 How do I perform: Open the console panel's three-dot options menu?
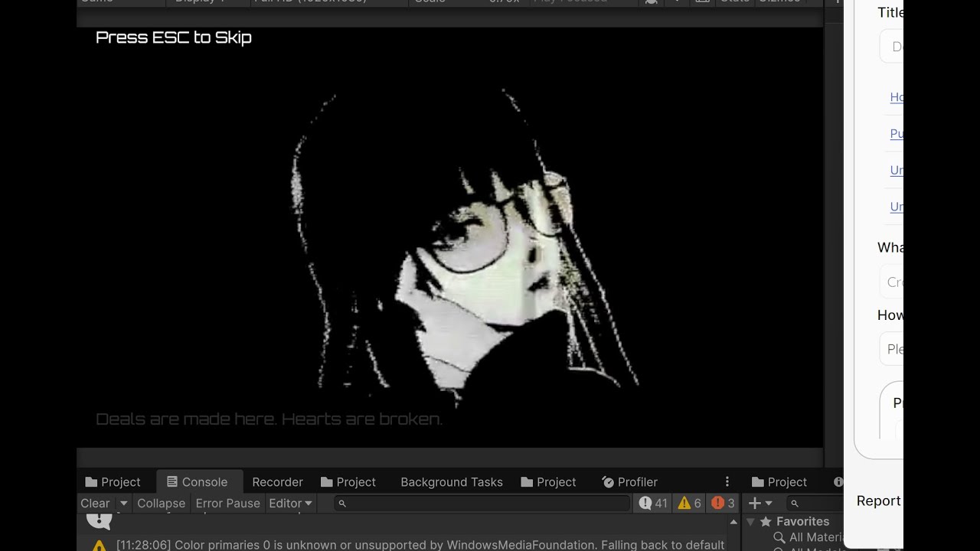coord(727,482)
